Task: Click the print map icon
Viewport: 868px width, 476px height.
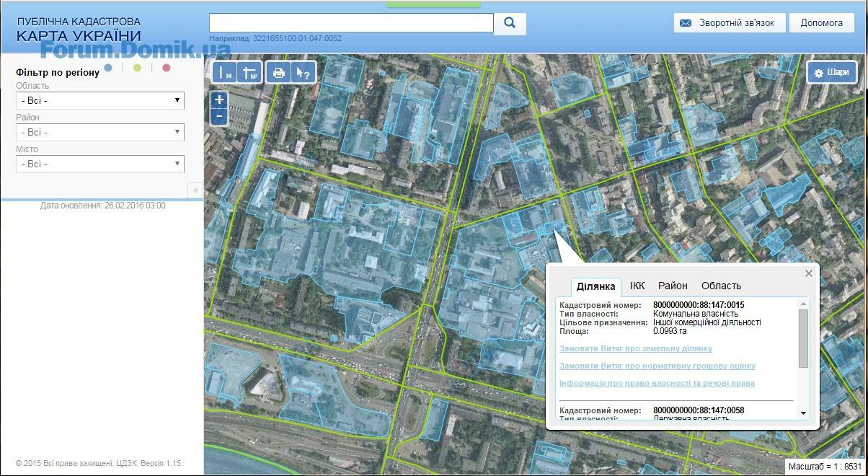Action: 279,72
